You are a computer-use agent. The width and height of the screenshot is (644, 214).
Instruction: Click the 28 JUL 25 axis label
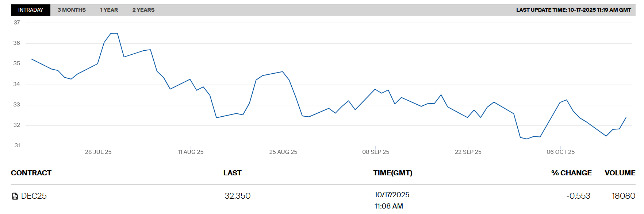(x=98, y=152)
